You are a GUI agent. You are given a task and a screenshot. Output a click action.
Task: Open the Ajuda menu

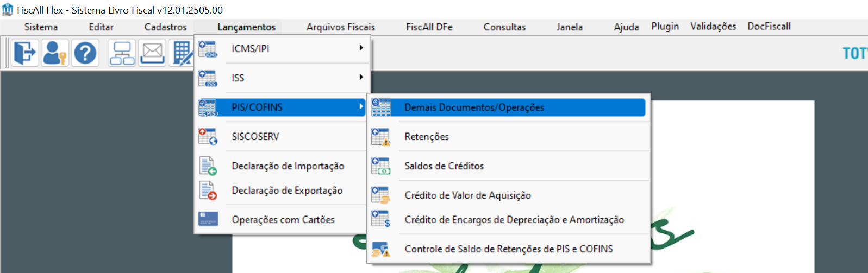tap(626, 27)
